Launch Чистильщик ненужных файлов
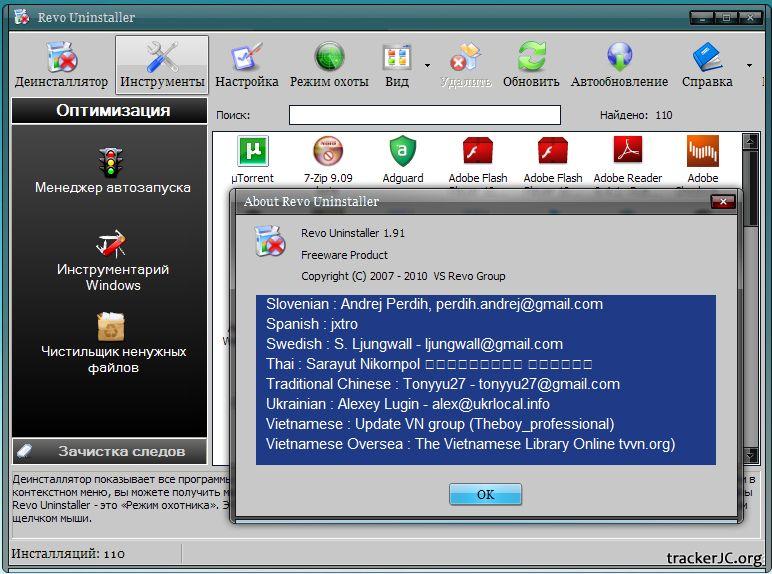 tap(111, 327)
